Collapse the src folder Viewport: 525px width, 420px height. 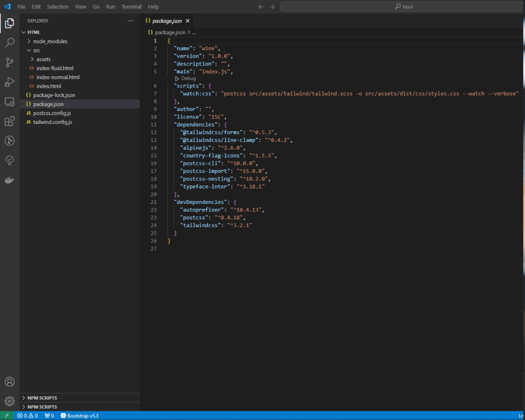36,50
